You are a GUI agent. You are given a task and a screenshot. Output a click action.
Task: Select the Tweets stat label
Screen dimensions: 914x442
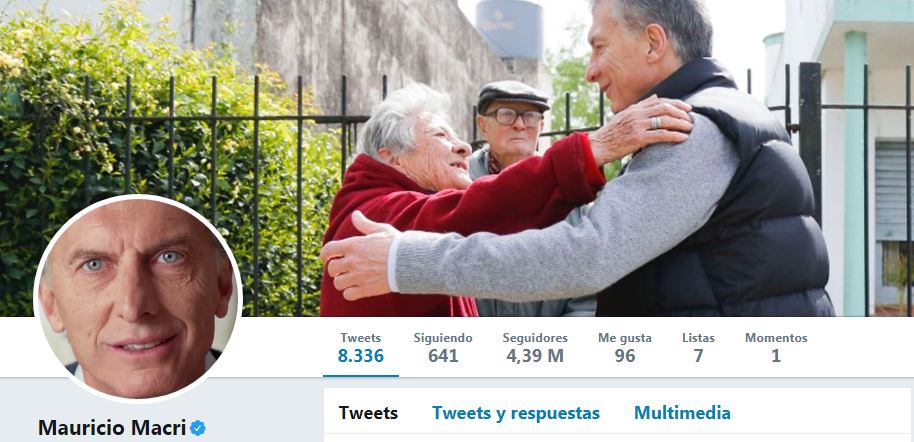(361, 338)
